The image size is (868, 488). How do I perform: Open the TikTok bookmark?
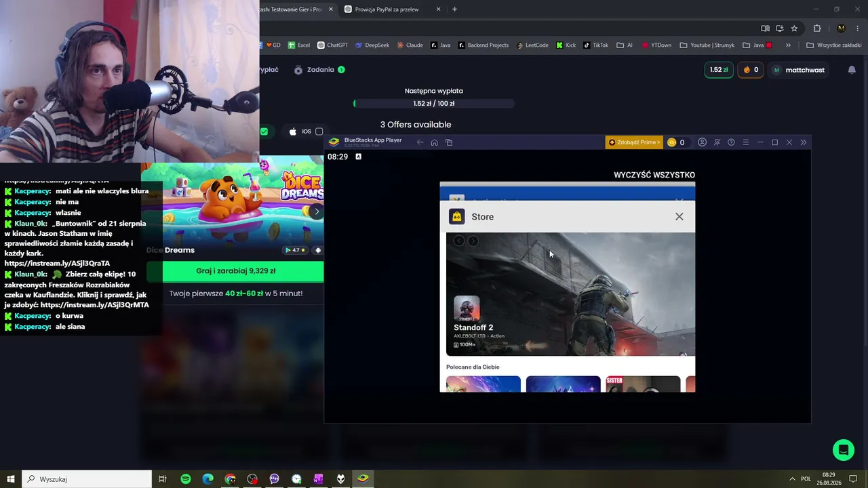pyautogui.click(x=596, y=45)
